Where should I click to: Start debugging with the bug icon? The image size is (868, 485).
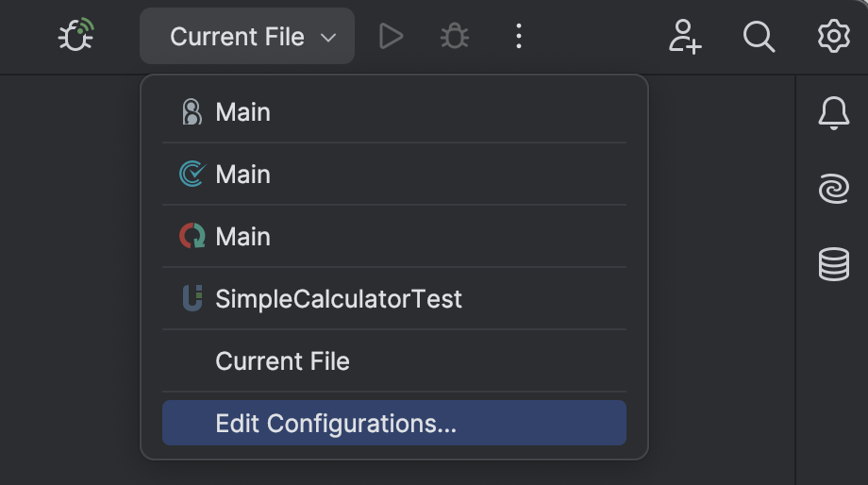[455, 37]
